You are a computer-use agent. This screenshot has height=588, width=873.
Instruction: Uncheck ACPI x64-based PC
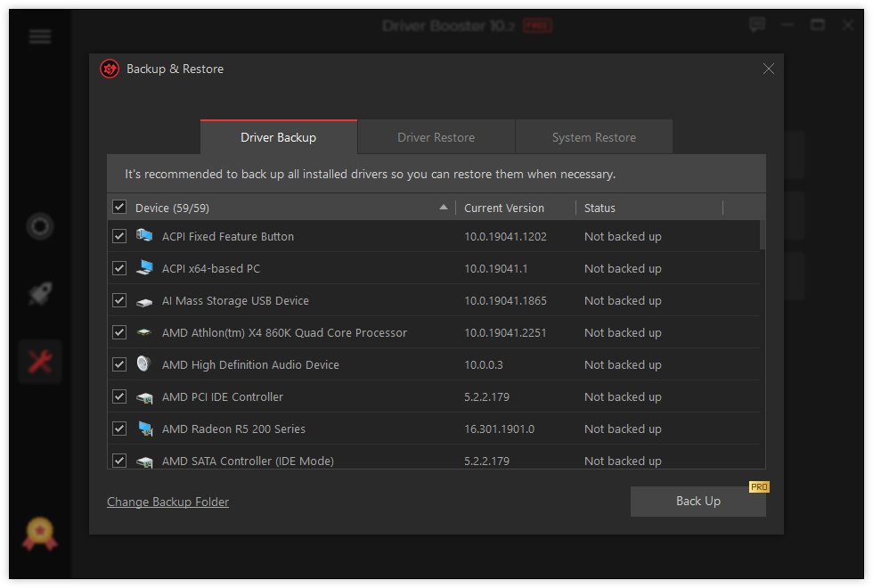[x=119, y=268]
